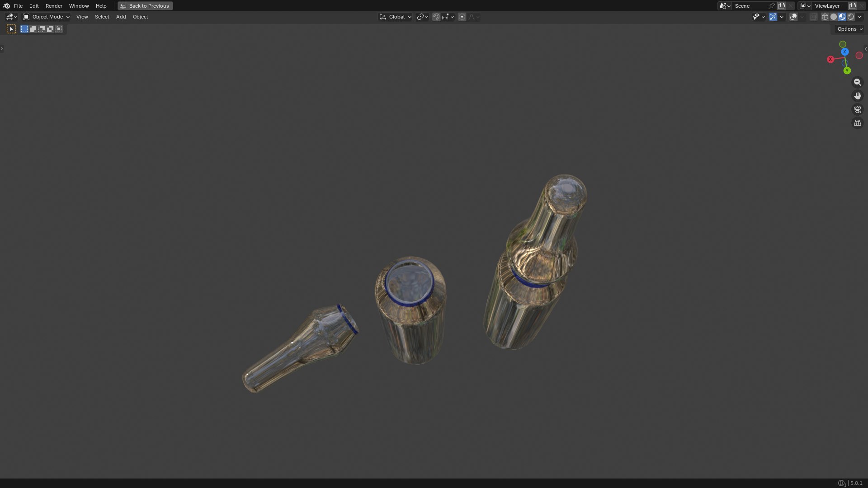Toggle camera view icon
The height and width of the screenshot is (488, 868).
tap(858, 109)
